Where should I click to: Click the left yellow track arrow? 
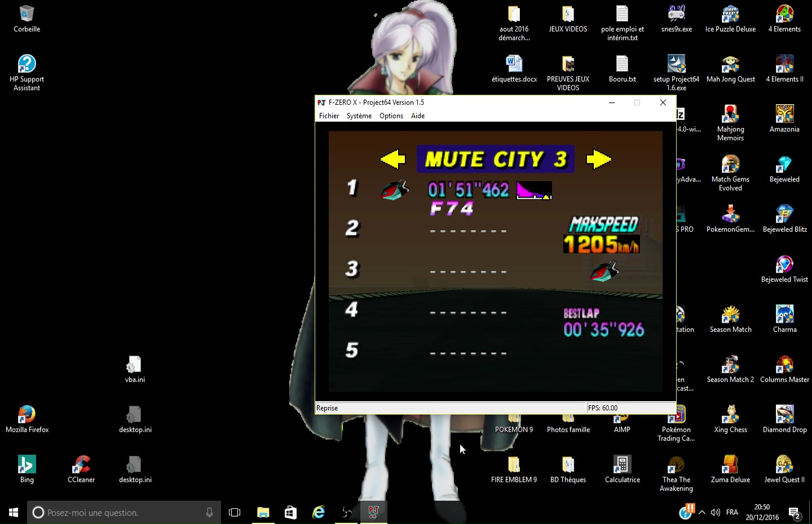pos(393,159)
